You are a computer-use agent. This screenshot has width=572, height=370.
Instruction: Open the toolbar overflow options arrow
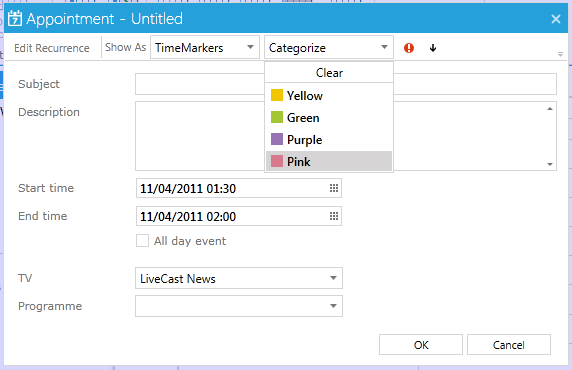click(x=561, y=54)
